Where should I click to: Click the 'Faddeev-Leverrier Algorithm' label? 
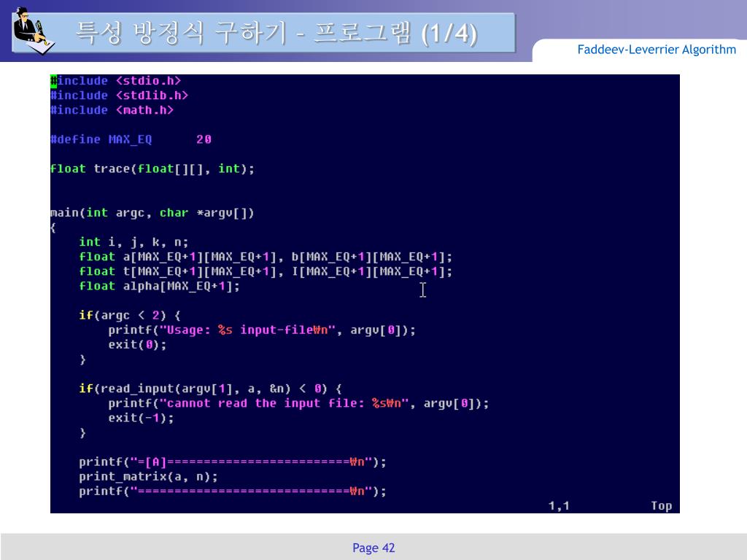pos(657,50)
